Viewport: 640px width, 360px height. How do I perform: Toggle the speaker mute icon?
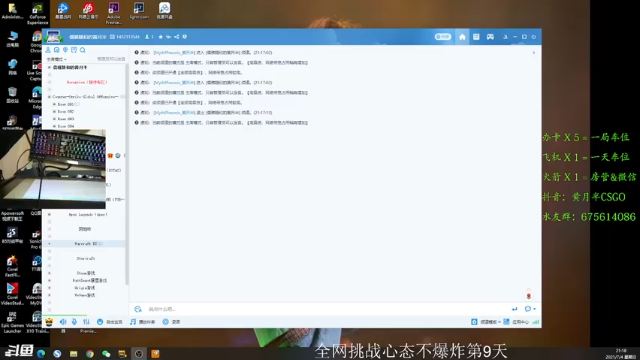(x=63, y=322)
